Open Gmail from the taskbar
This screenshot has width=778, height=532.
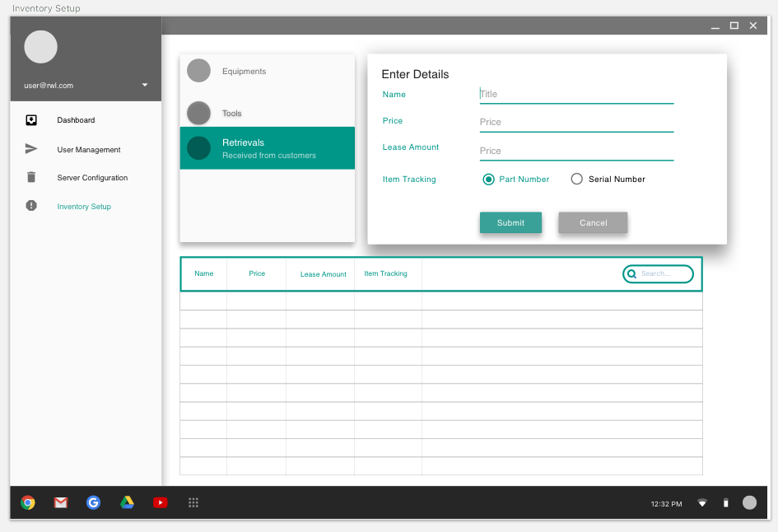pos(61,502)
